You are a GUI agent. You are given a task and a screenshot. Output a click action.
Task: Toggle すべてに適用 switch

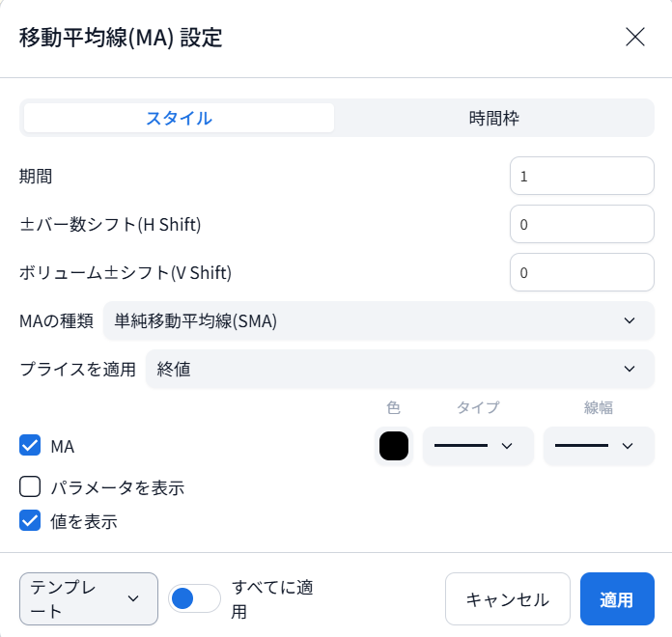194,598
